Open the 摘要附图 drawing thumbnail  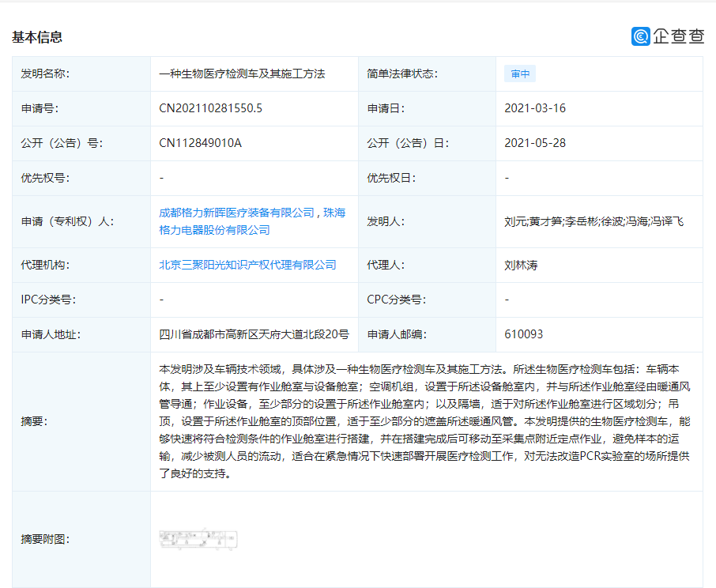[198, 539]
